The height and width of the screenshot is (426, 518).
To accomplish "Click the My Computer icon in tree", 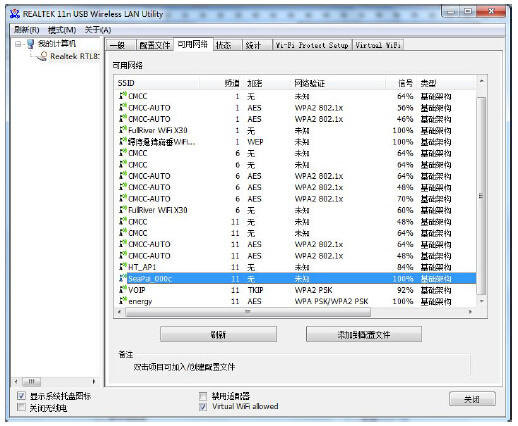I will [30, 44].
